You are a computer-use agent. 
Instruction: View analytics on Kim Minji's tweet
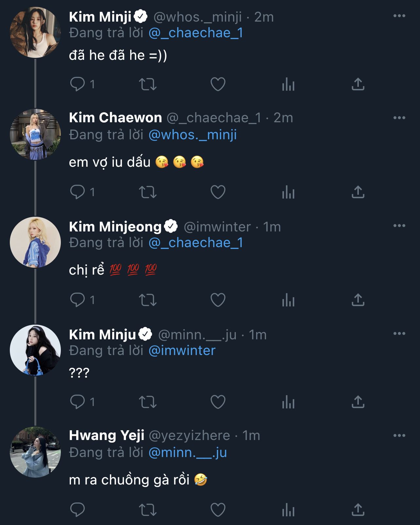pyautogui.click(x=288, y=84)
